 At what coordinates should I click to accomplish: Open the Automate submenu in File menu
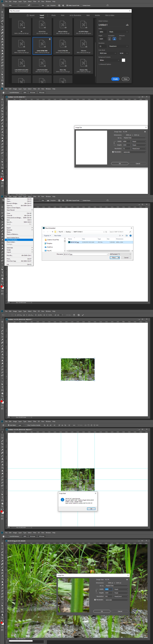[x=19, y=248]
